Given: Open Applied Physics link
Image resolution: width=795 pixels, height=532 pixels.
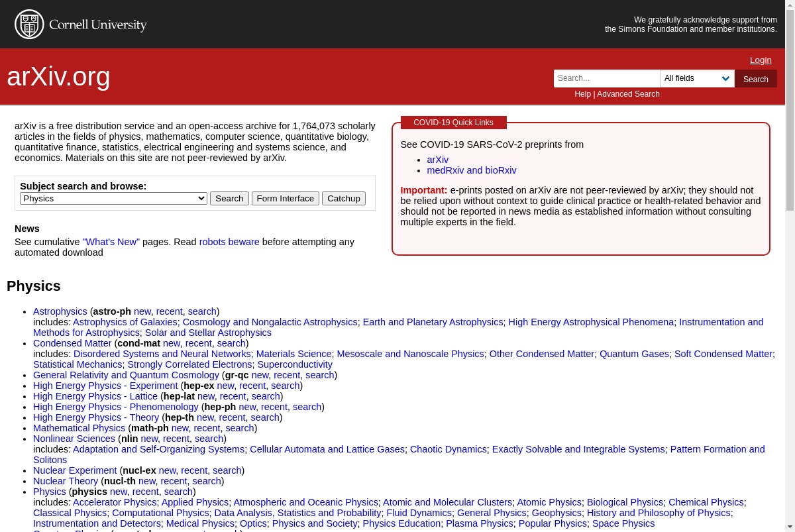Looking at the screenshot, I should coord(195,502).
